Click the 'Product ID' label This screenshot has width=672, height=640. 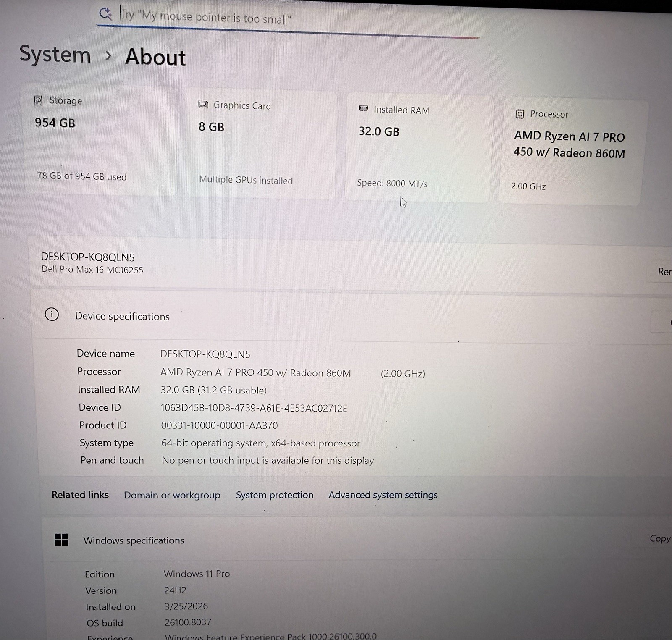(103, 425)
